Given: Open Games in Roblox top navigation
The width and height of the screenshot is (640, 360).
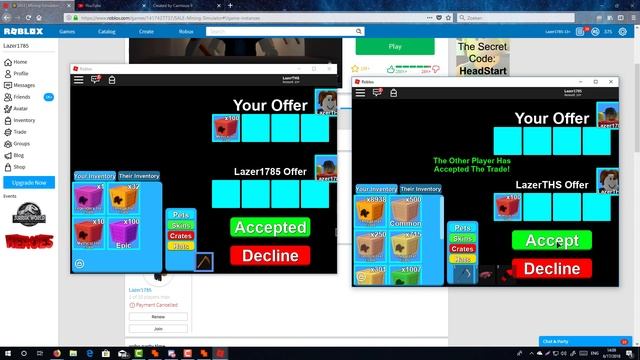Looking at the screenshot, I should point(67,31).
